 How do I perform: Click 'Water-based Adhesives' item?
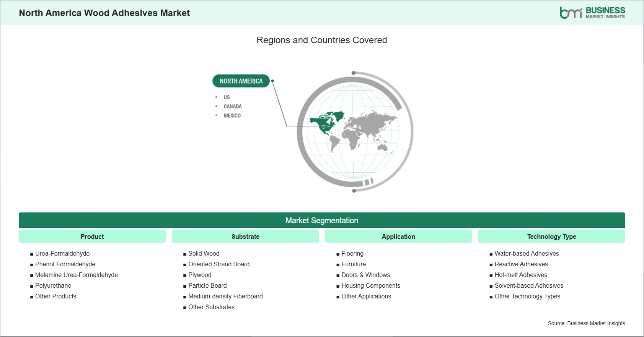(x=527, y=253)
